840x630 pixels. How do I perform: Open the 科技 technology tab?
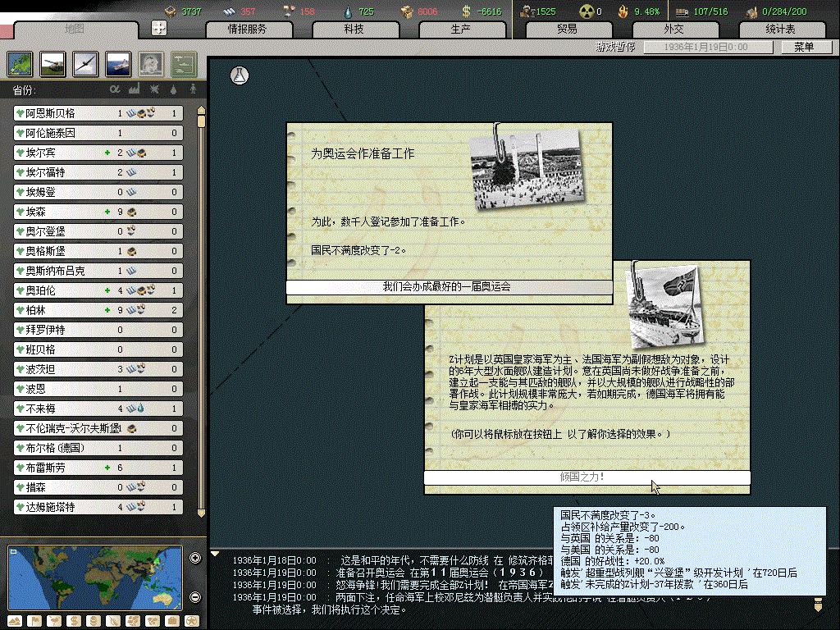click(x=354, y=30)
